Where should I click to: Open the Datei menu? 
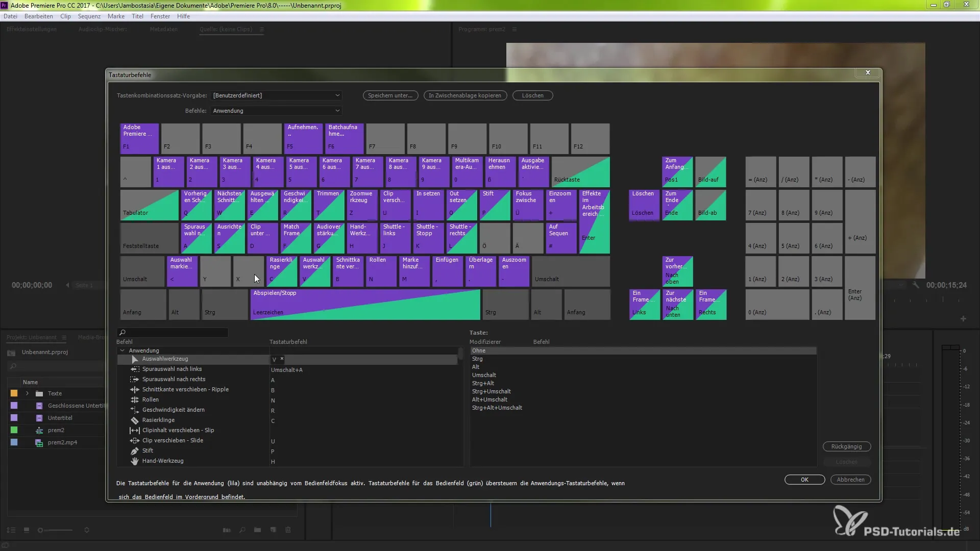pos(10,16)
